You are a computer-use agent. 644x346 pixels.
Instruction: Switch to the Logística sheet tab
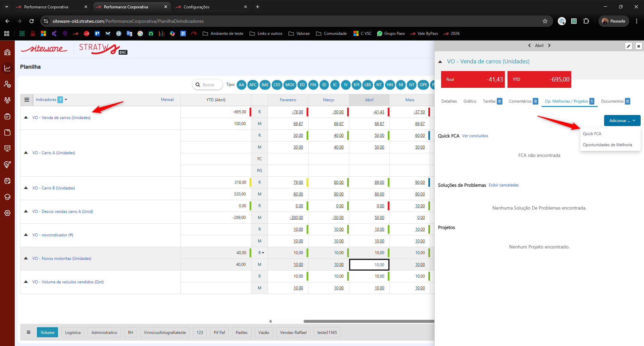click(73, 332)
